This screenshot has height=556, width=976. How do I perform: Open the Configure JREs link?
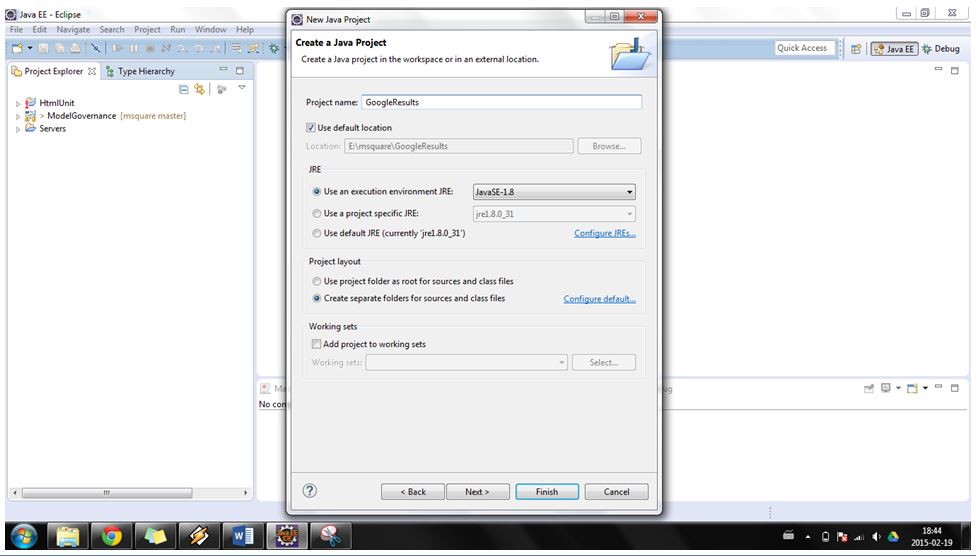[x=604, y=233]
